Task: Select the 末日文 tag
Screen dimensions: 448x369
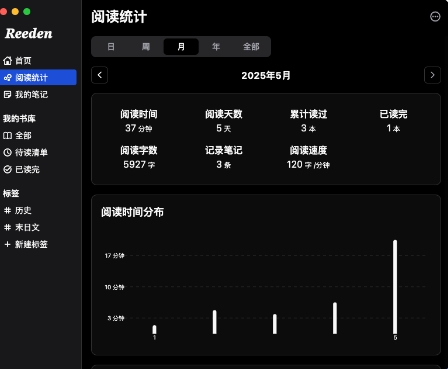Action: click(x=22, y=227)
